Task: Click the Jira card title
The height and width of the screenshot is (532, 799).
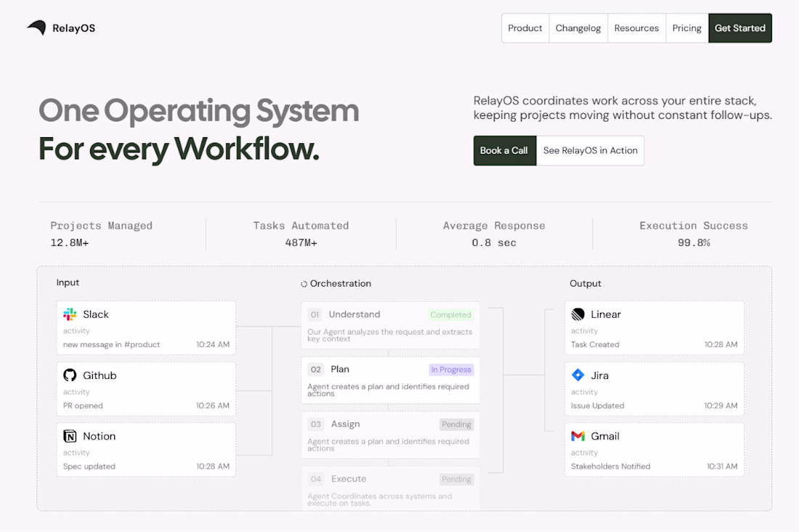Action: pos(600,375)
